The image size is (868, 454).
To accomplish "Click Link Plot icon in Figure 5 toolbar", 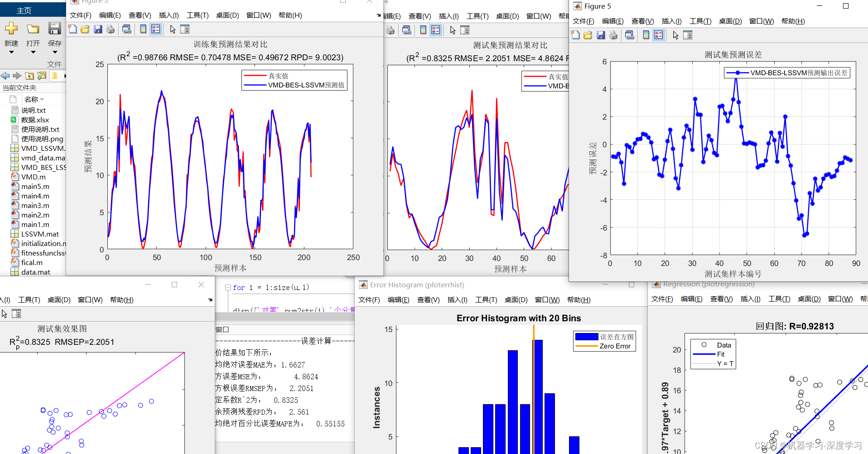I will click(x=630, y=35).
